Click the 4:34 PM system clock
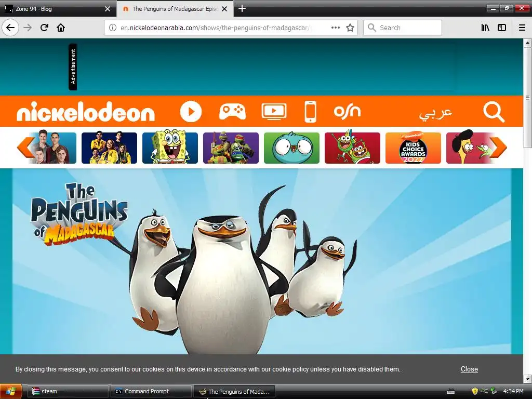Image resolution: width=532 pixels, height=399 pixels. pos(513,391)
